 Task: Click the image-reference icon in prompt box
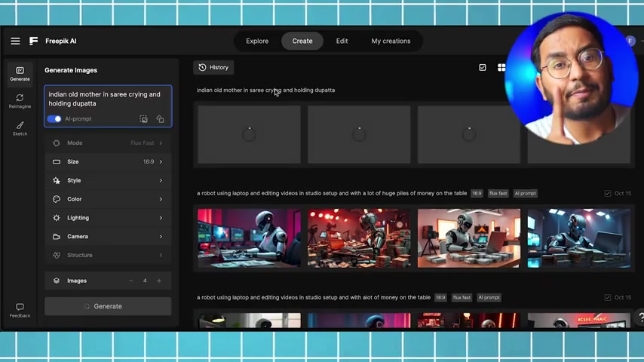tap(143, 119)
